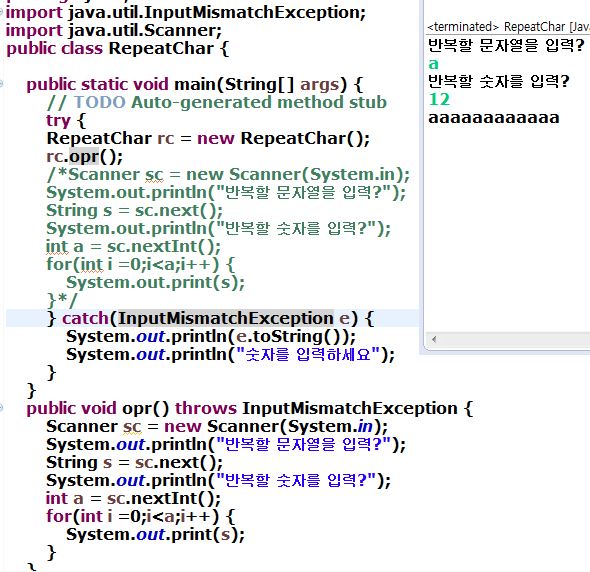Click commented-out 'String s = sc.next();' line
Image resolution: width=590 pixels, height=572 pixels.
point(134,210)
